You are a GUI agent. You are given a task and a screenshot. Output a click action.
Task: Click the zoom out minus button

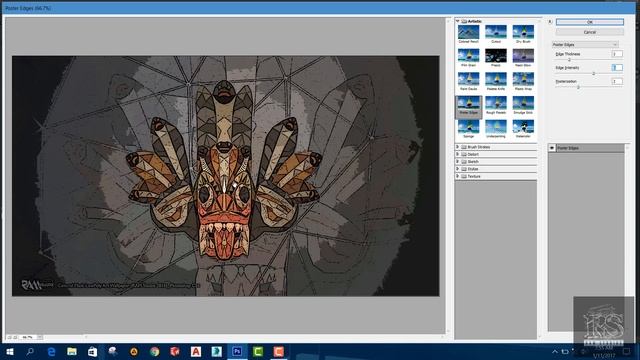coord(9,337)
